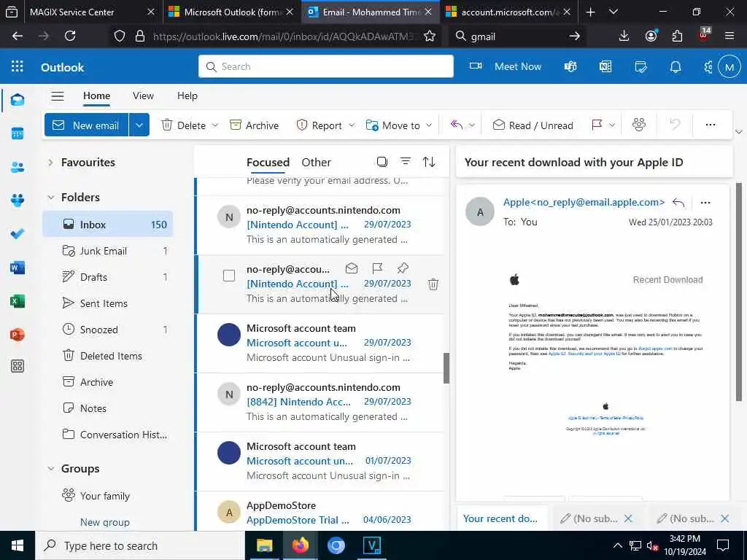Open the Groups icon in the left rail

point(18,201)
